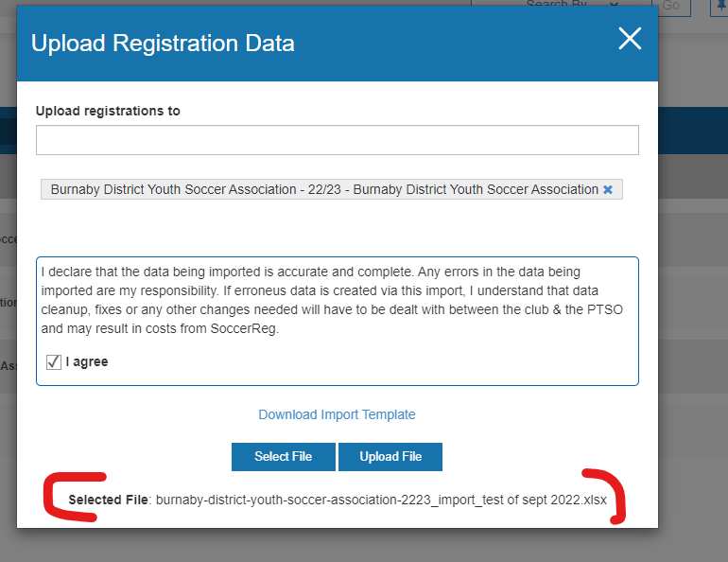Click the Go button beside Search By

click(670, 6)
